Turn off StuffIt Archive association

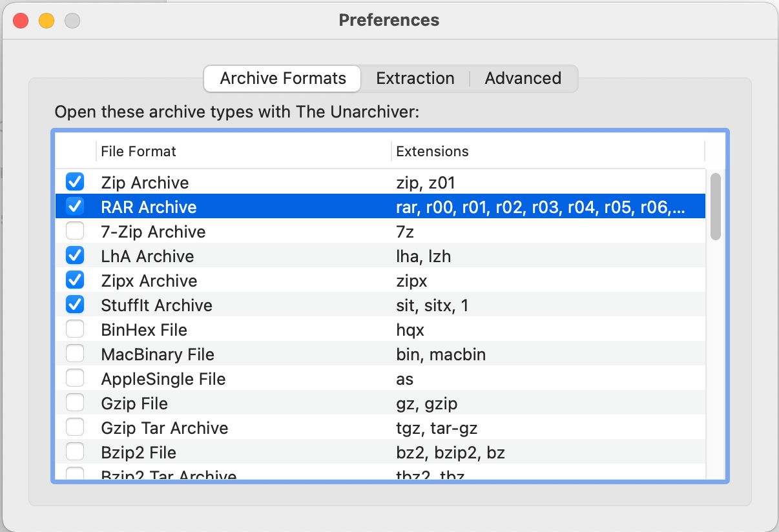coord(75,304)
